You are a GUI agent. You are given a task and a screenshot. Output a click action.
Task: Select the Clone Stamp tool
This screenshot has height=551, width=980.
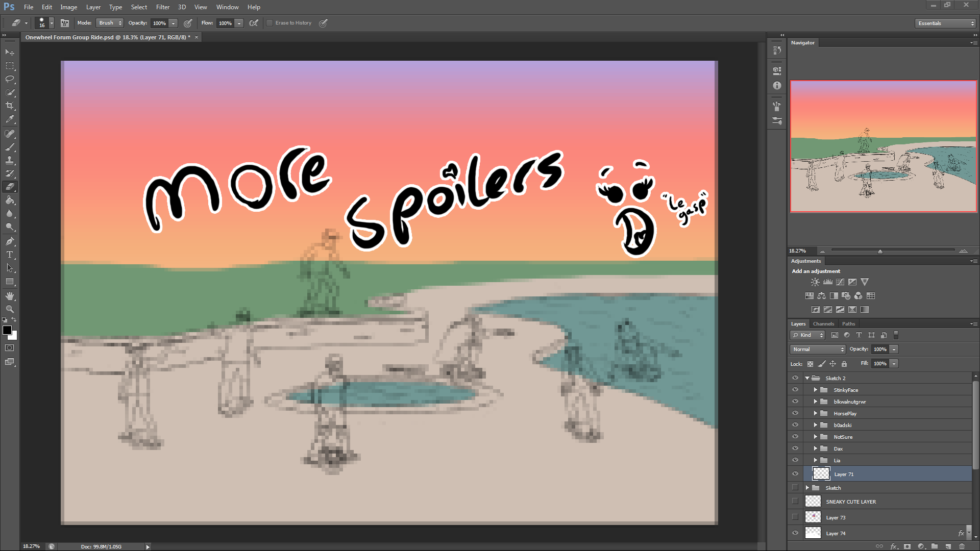(x=10, y=160)
